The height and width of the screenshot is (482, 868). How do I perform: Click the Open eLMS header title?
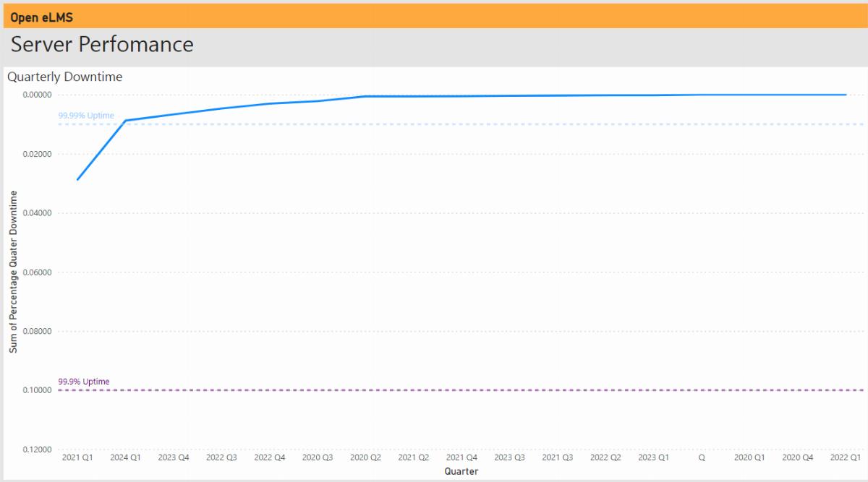click(x=42, y=18)
